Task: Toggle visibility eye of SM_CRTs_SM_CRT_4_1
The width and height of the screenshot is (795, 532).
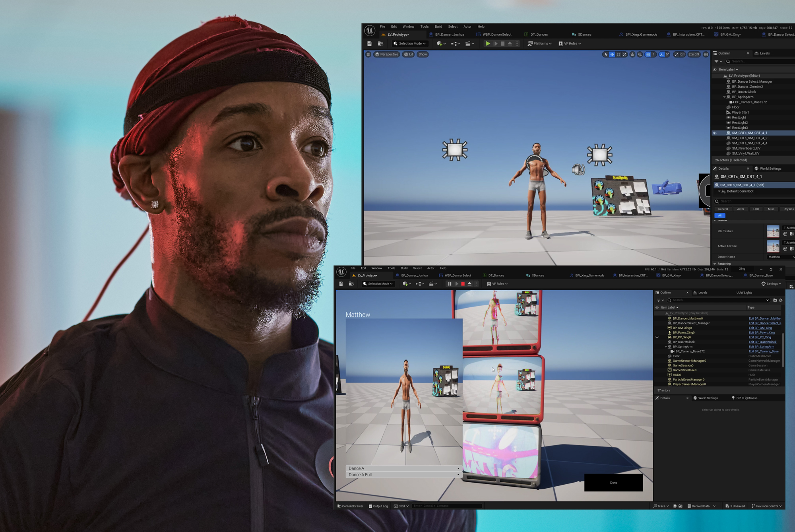Action: point(715,133)
